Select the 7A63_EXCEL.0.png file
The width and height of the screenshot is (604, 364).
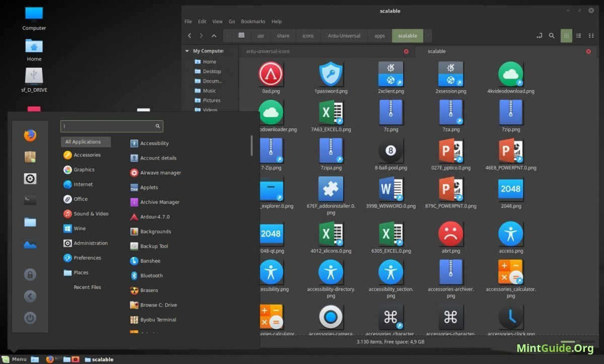[x=331, y=112]
